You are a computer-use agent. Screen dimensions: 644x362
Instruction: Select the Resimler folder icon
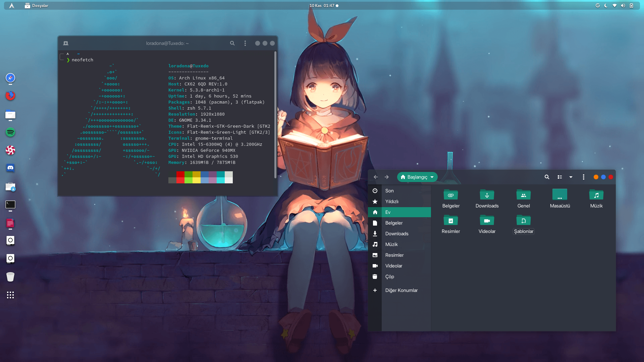451,220
